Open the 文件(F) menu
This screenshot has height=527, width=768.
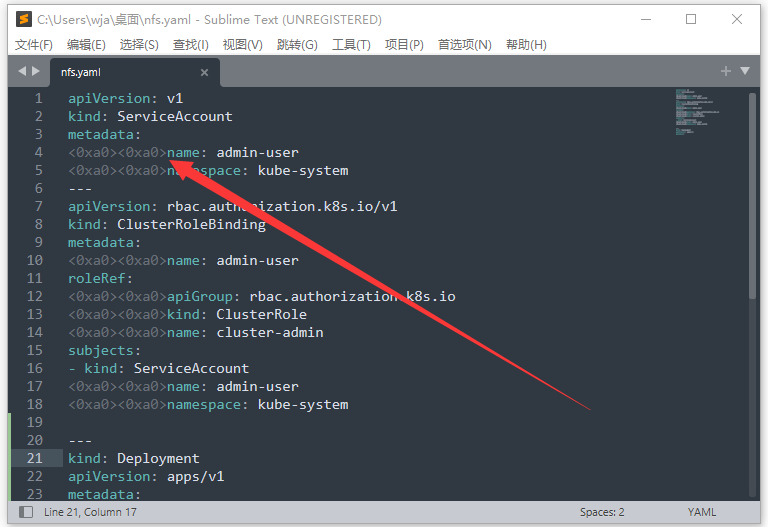[34, 45]
